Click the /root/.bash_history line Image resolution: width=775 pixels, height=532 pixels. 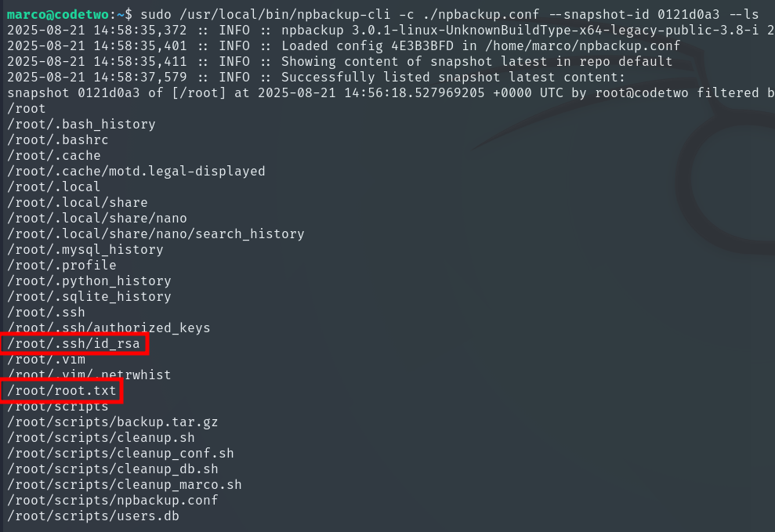(81, 124)
